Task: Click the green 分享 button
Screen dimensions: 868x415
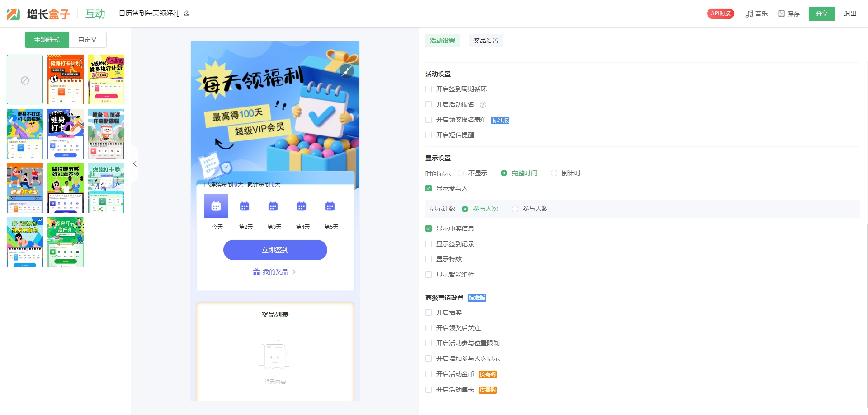Action: [x=822, y=14]
